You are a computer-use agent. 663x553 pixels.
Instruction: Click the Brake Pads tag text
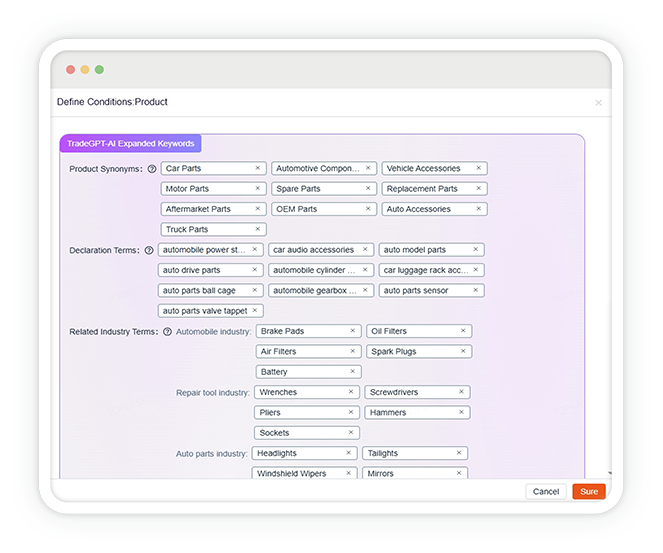coord(282,331)
